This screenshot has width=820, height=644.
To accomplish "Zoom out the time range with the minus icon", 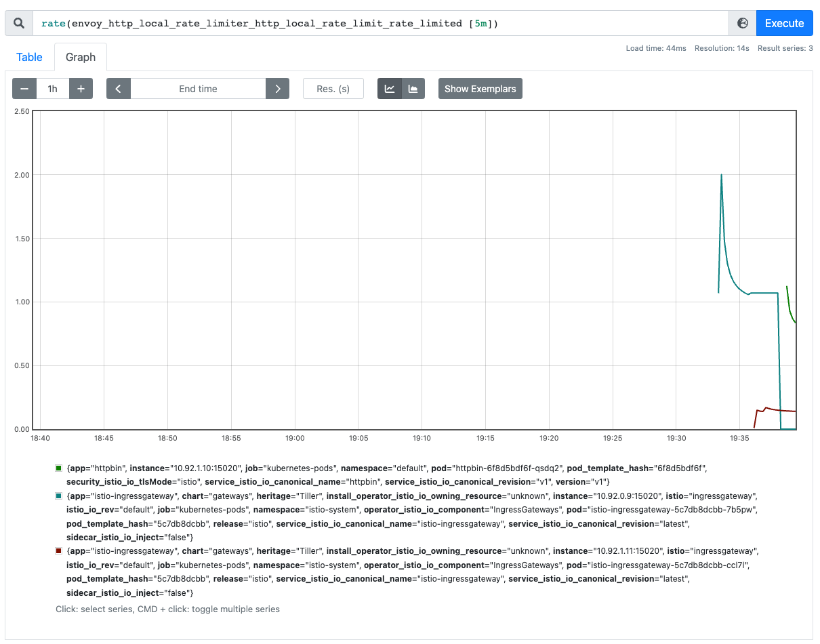I will pos(24,88).
